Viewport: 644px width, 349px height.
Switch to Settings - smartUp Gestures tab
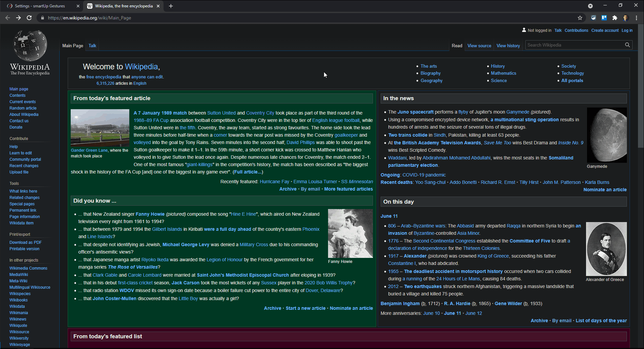(x=40, y=6)
